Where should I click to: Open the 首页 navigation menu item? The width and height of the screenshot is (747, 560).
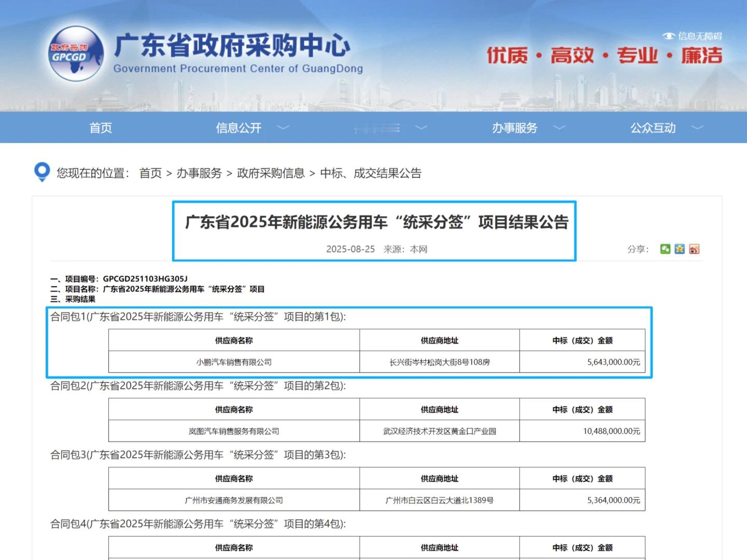click(x=100, y=128)
